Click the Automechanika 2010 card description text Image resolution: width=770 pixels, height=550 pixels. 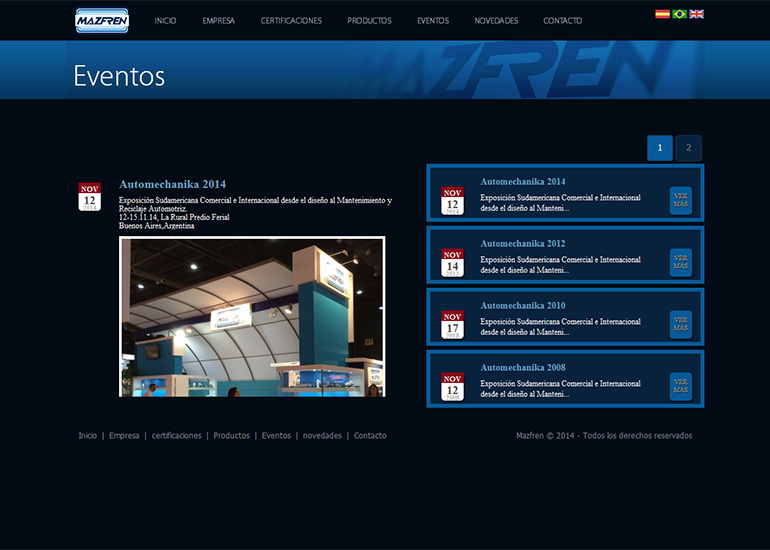click(560, 327)
